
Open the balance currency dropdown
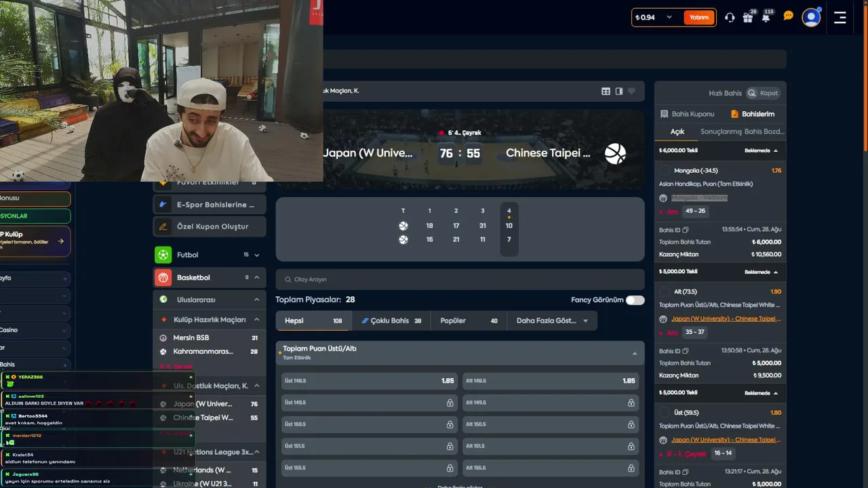(x=669, y=18)
